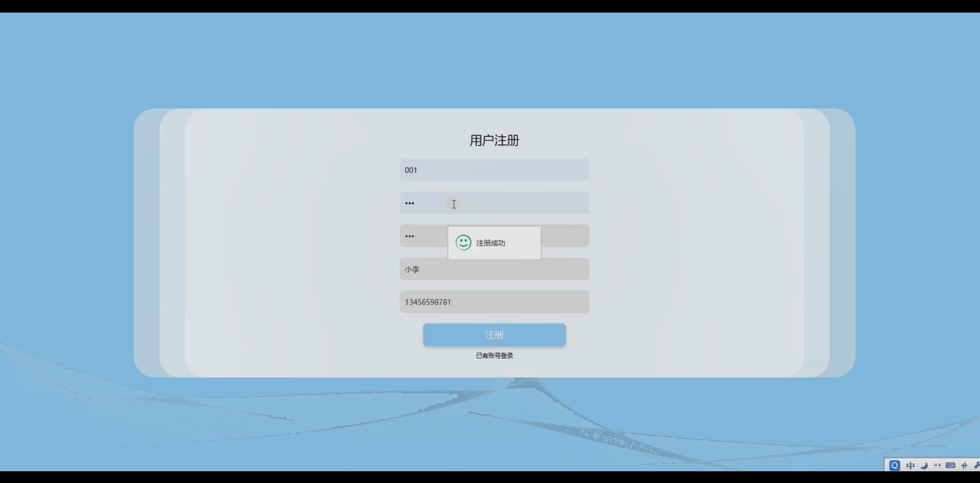Click the arrow-shaped icon beside the IME keyboard
Image resolution: width=980 pixels, height=483 pixels.
tap(964, 466)
